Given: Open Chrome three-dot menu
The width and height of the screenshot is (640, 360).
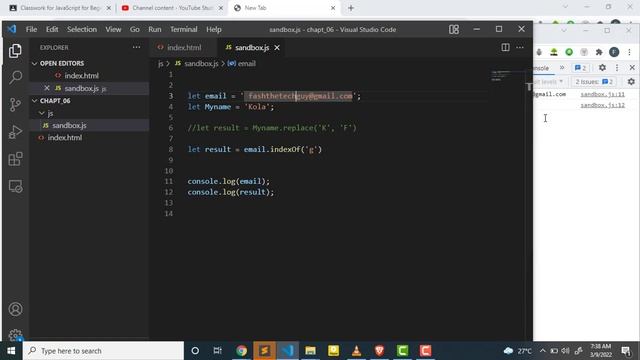Looking at the screenshot, I should click(629, 52).
